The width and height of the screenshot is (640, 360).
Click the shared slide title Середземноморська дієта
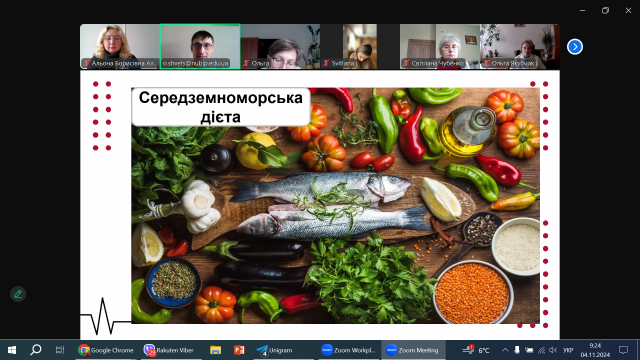220,107
